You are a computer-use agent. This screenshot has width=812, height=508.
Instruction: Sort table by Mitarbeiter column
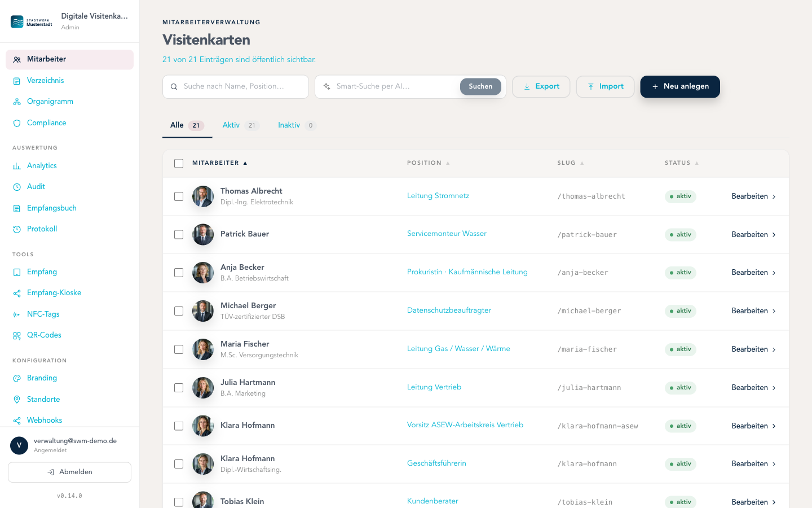click(219, 163)
